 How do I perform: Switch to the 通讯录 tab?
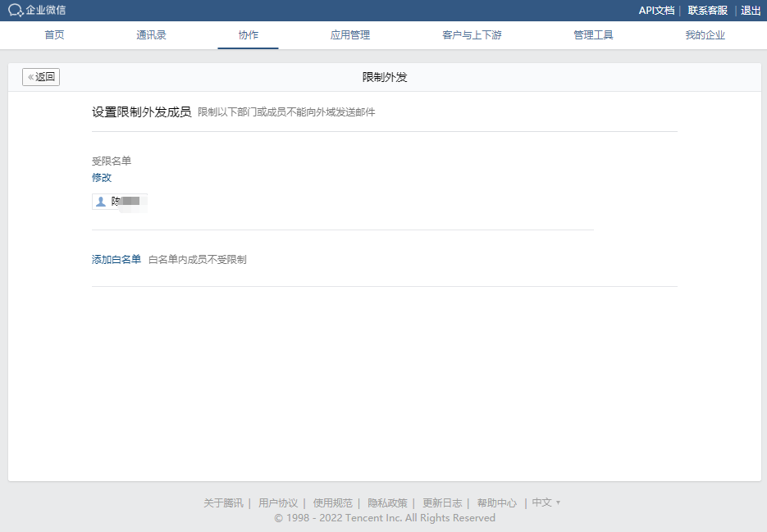[x=151, y=35]
